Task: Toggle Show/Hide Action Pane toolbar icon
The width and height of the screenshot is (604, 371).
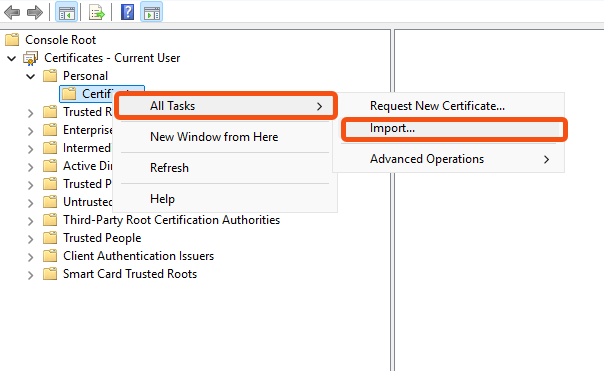Action: [151, 12]
